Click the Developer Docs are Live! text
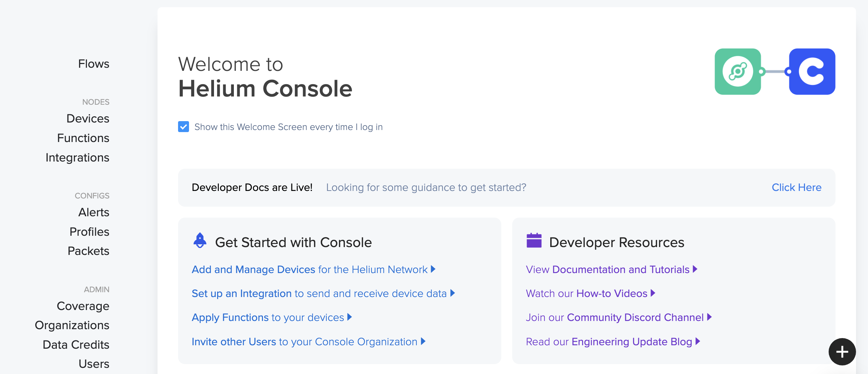868x374 pixels. point(252,188)
